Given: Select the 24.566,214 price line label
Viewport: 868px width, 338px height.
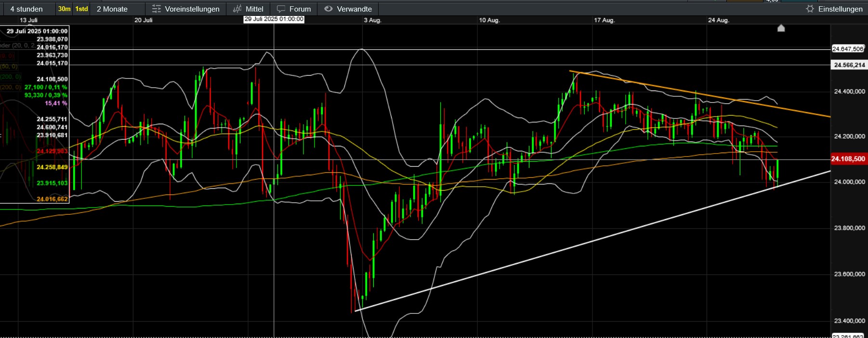Looking at the screenshot, I should point(849,65).
